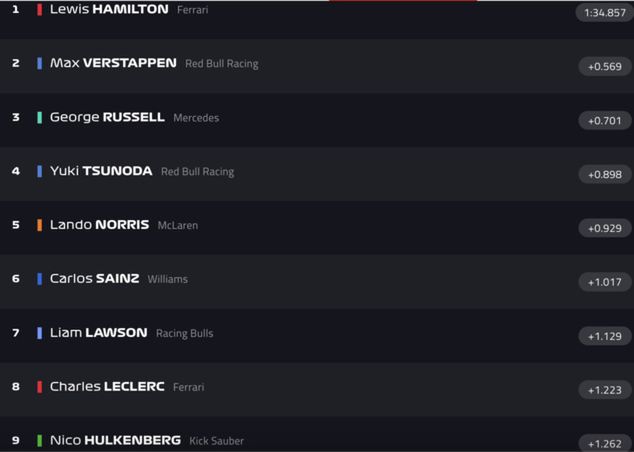Open Max Verstappen's driver entry
The image size is (634, 452).
point(113,63)
